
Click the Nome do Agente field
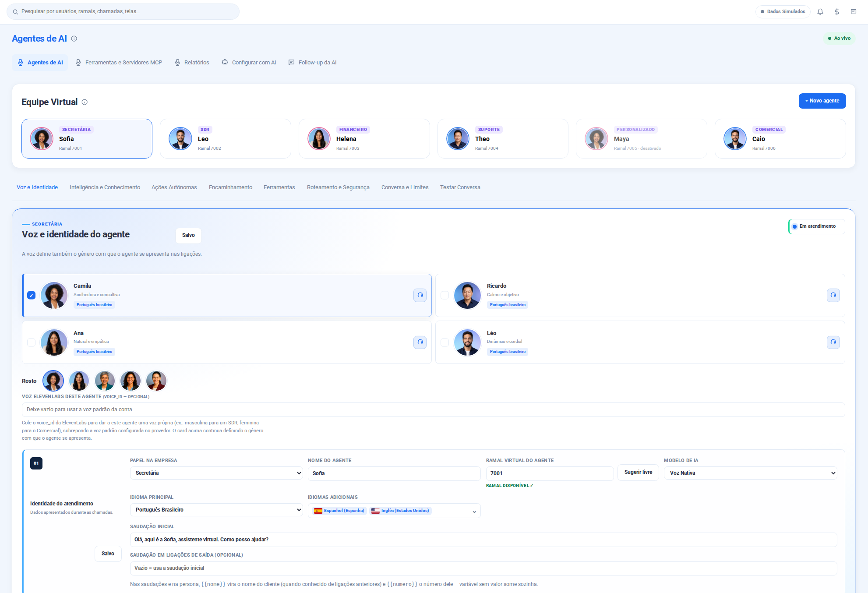coord(394,473)
